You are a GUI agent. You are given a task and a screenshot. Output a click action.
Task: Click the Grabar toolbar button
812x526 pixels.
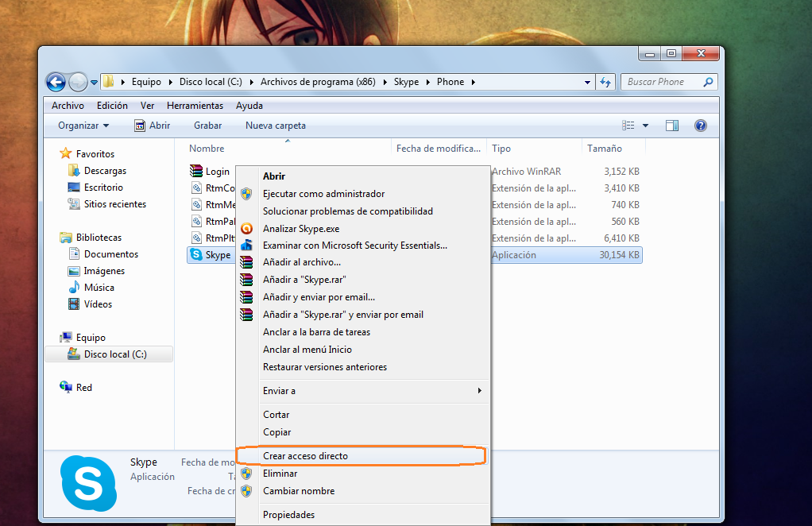(207, 126)
